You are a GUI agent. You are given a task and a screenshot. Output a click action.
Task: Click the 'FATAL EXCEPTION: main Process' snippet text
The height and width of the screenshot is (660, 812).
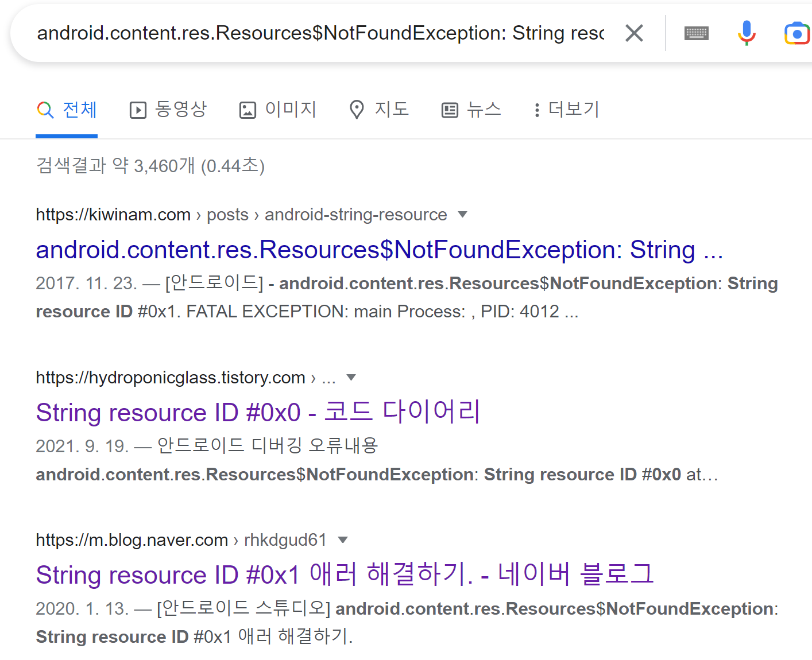326,312
